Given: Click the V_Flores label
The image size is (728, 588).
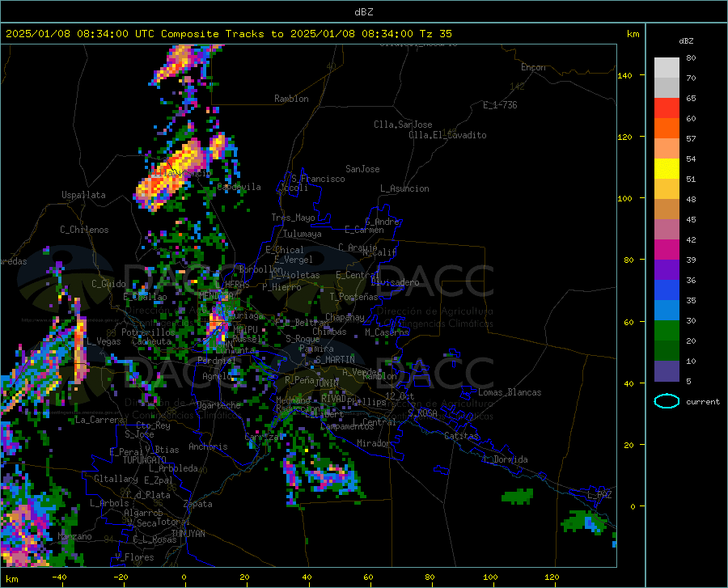Looking at the screenshot, I should (x=134, y=557).
